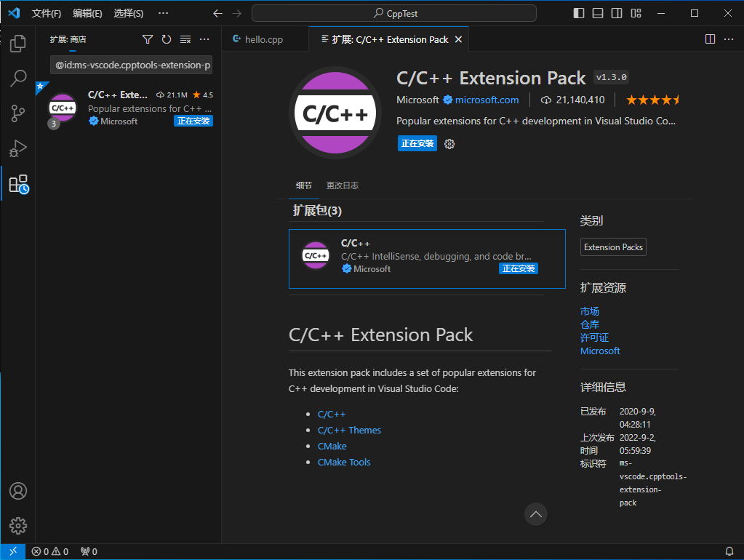Click the gear beside the 正在安装 button

click(x=449, y=143)
